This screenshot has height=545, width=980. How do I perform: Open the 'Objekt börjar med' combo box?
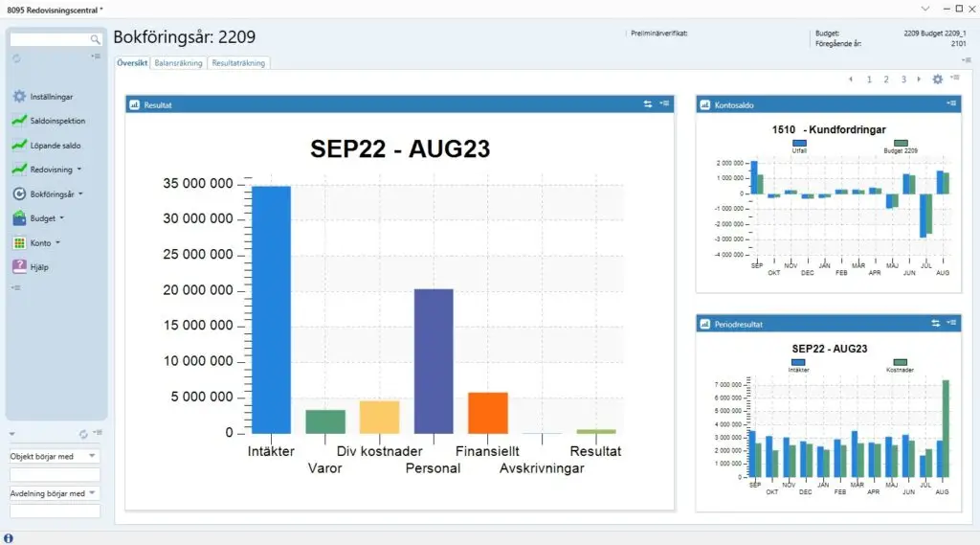92,457
